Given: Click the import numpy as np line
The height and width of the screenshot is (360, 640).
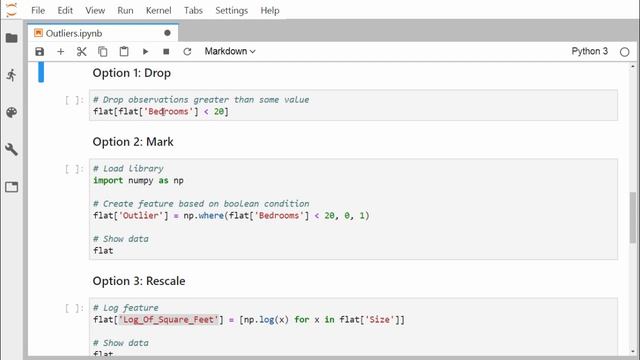Looking at the screenshot, I should tap(138, 180).
